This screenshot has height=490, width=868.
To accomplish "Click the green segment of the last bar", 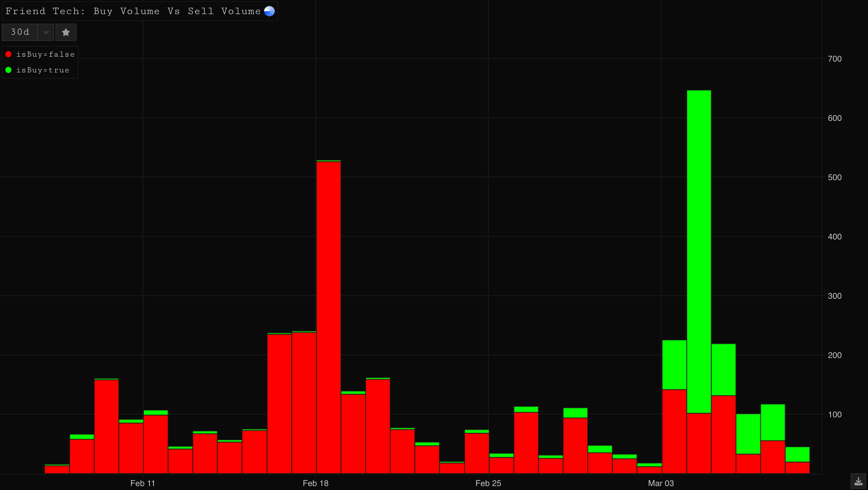I will [x=797, y=454].
